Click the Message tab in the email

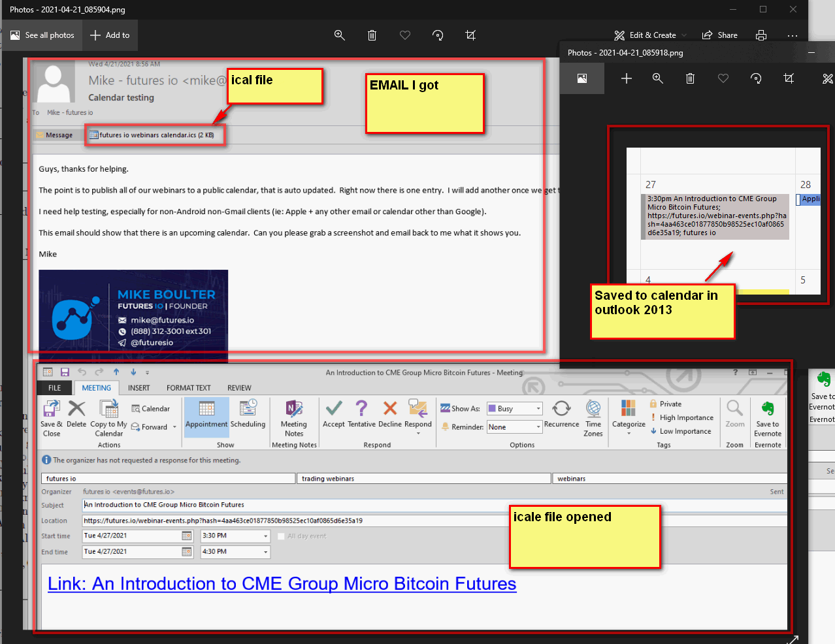coord(55,135)
